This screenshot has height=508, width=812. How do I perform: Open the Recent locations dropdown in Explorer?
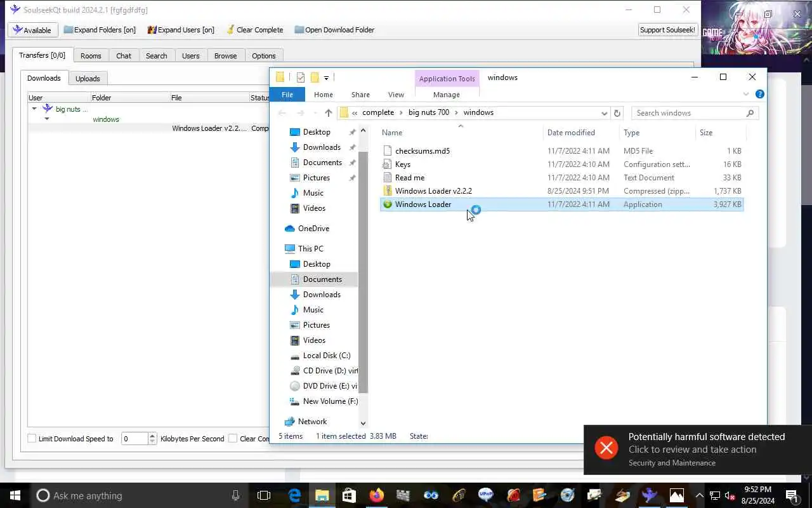point(315,113)
